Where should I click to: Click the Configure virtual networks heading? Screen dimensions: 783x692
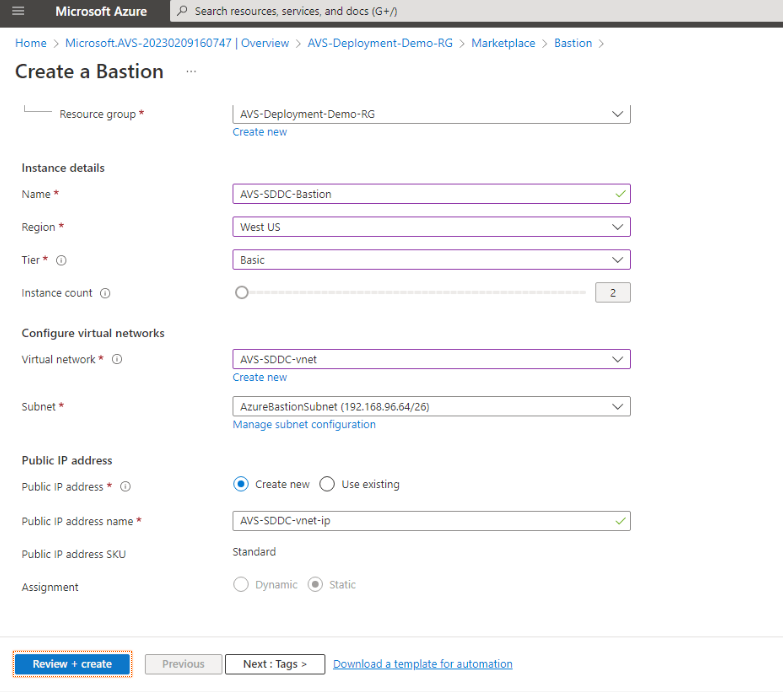click(93, 333)
